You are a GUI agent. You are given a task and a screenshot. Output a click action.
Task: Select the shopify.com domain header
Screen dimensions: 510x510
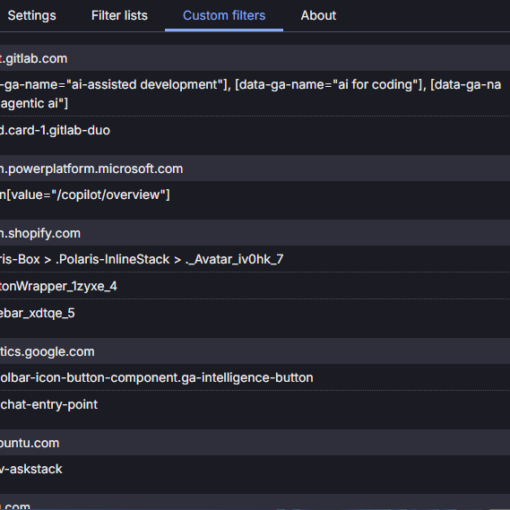tap(255, 233)
